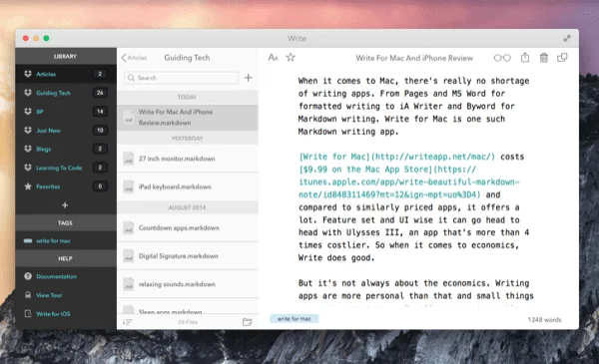Viewport: 599px width, 364px height.
Task: Select the BP library folder
Action: 66,112
